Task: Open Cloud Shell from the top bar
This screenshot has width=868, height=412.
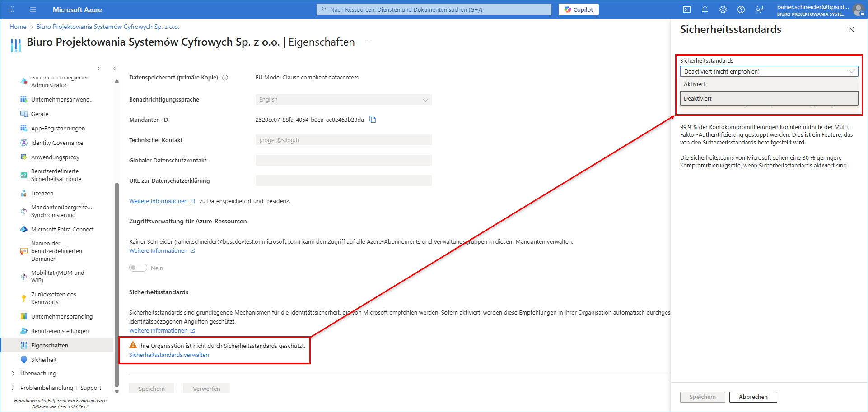Action: (x=686, y=9)
